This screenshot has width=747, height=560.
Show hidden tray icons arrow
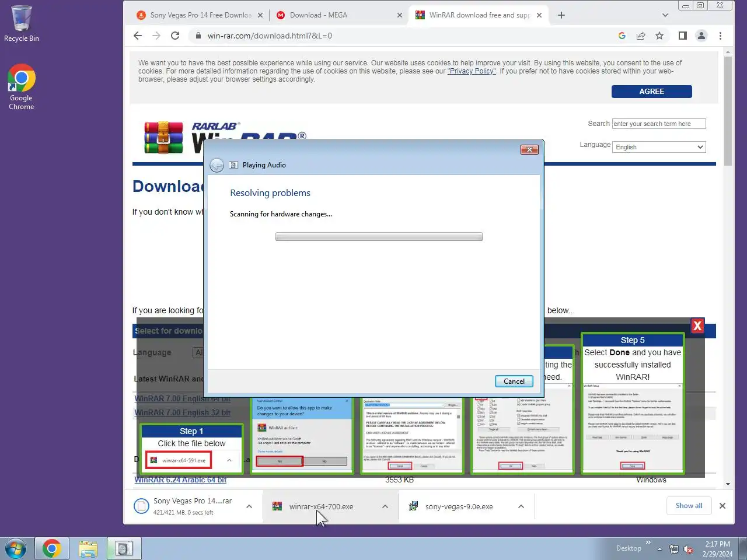[x=659, y=549]
